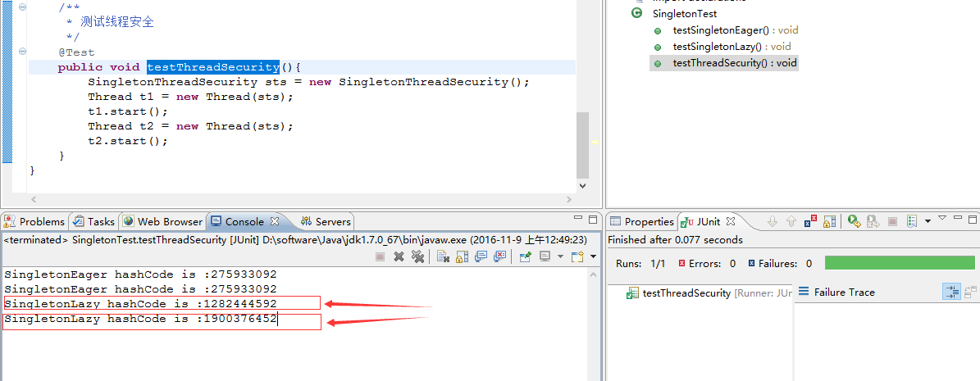Click console line hashCode 1282444592
This screenshot has width=980, height=381.
click(x=140, y=303)
